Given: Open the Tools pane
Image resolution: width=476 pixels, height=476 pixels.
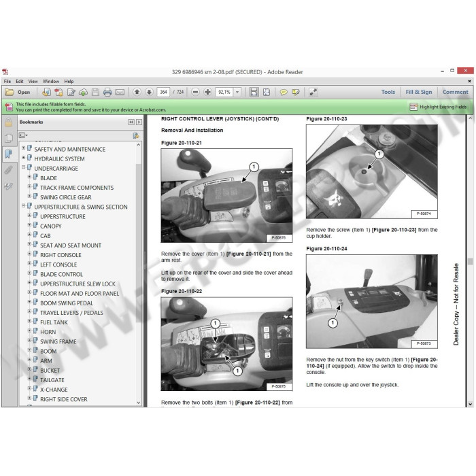Looking at the screenshot, I should tap(388, 92).
